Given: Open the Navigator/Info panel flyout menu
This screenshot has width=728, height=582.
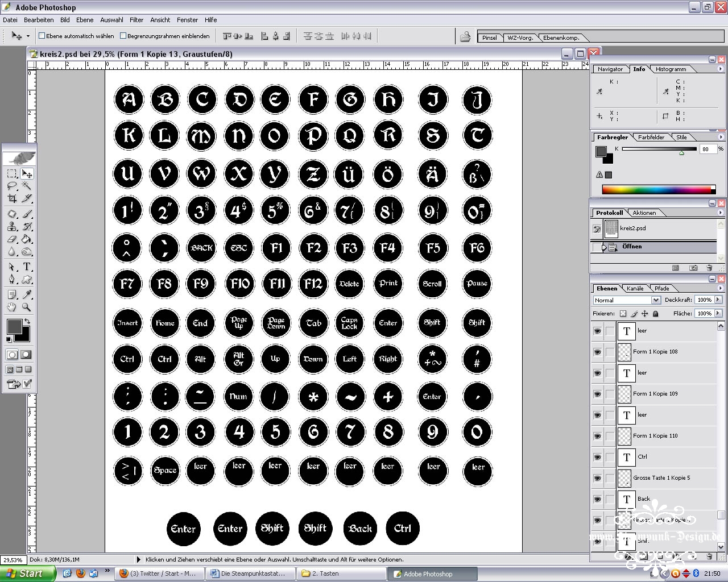Looking at the screenshot, I should (x=721, y=69).
